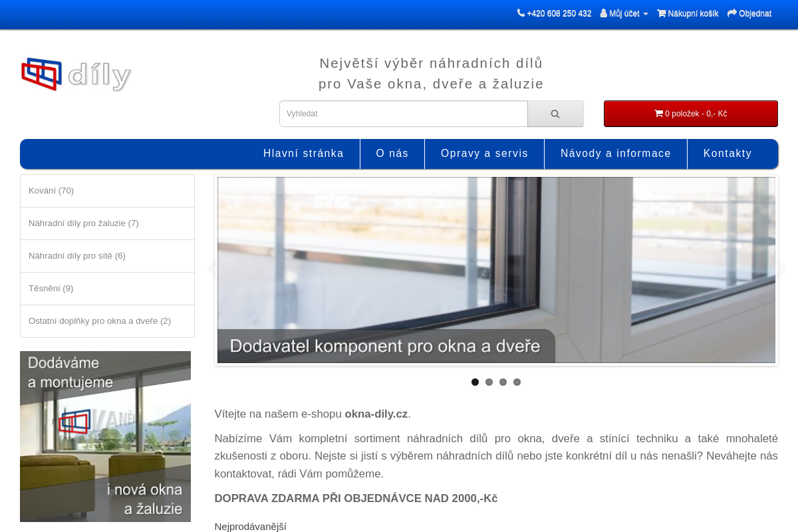This screenshot has height=532, width=798.
Task: Click the okna-díly logo
Action: 76,74
